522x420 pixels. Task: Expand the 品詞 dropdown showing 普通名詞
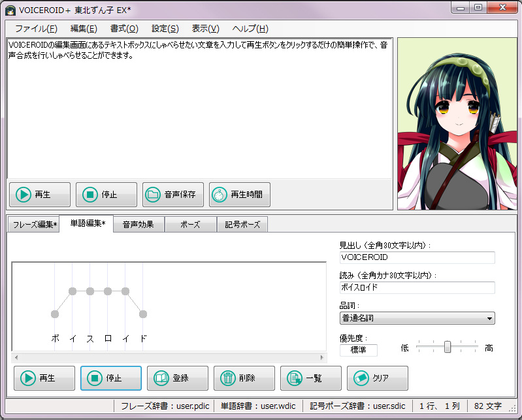417,318
